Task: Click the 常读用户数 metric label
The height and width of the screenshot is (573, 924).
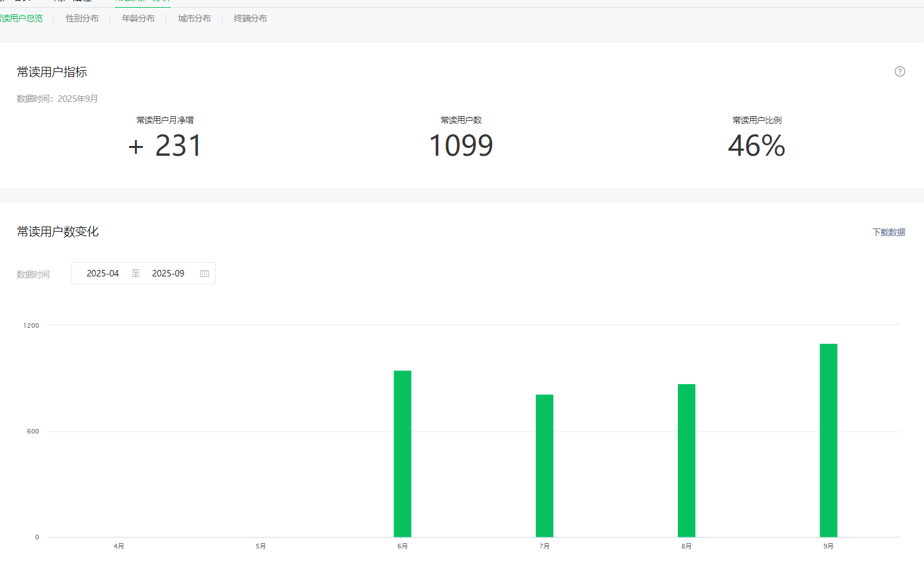Action: pos(461,120)
